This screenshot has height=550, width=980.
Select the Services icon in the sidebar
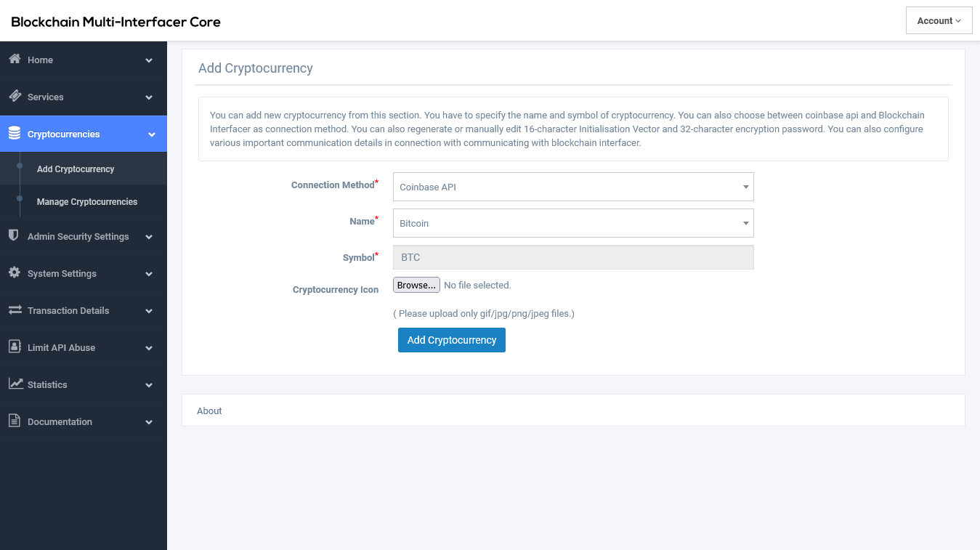click(13, 97)
